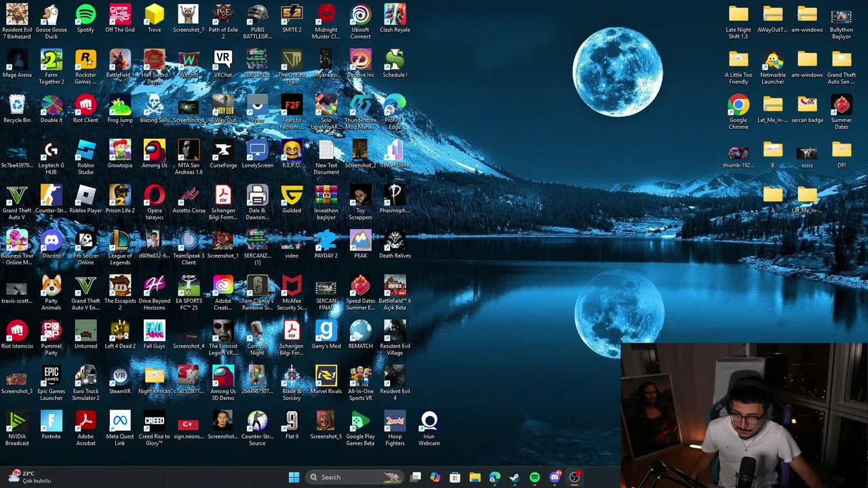Launch Path of Exile 2 shortcut
868x488 pixels.
point(223,22)
